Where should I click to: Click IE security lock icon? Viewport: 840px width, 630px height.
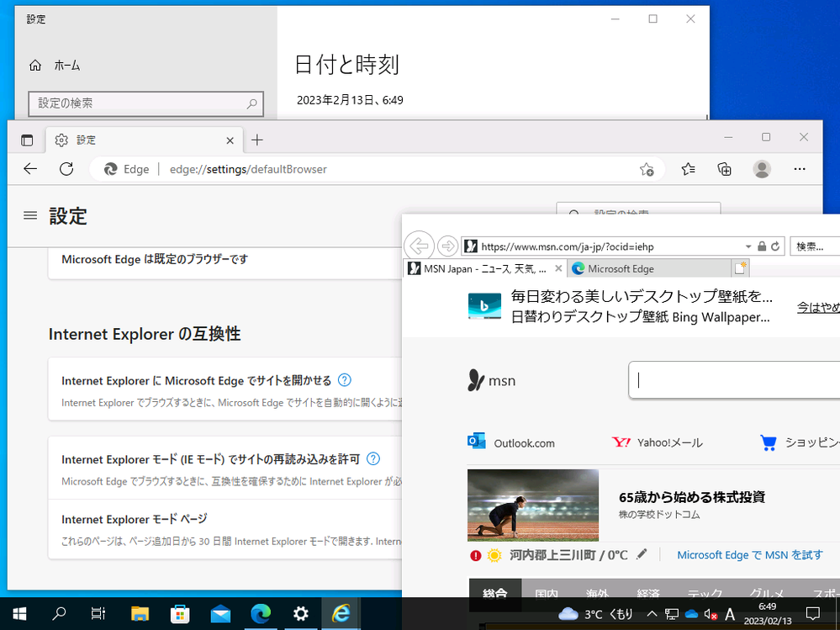[x=762, y=246]
